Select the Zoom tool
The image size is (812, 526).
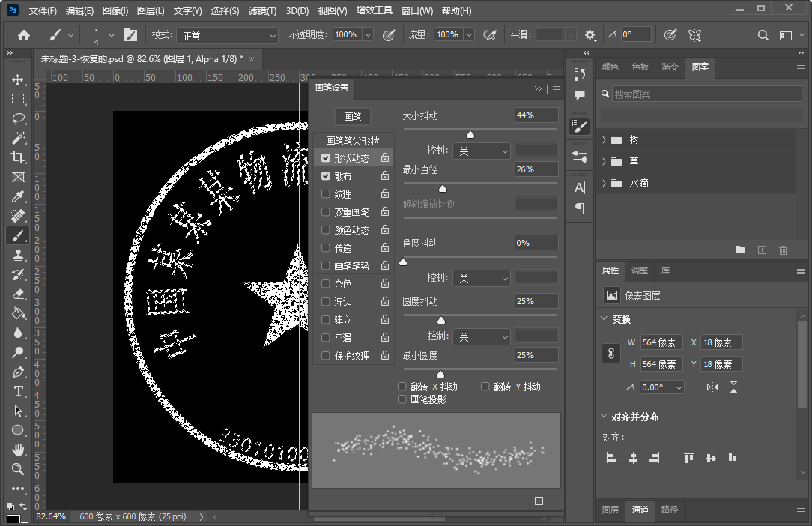pyautogui.click(x=18, y=469)
